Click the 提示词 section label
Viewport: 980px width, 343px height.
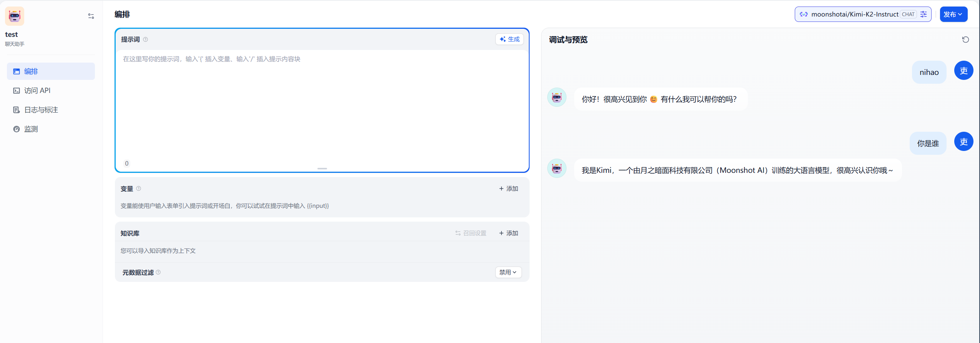(130, 39)
